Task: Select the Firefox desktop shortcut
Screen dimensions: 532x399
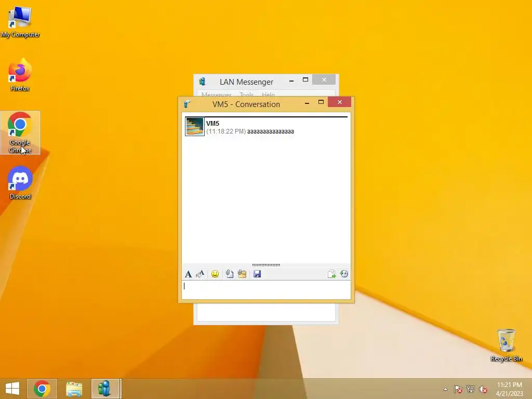Action: [x=20, y=75]
